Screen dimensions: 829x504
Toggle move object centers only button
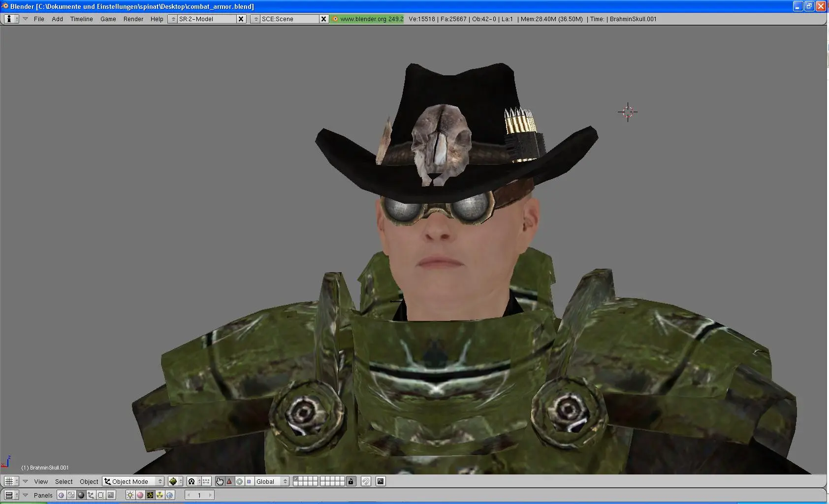[x=206, y=481]
